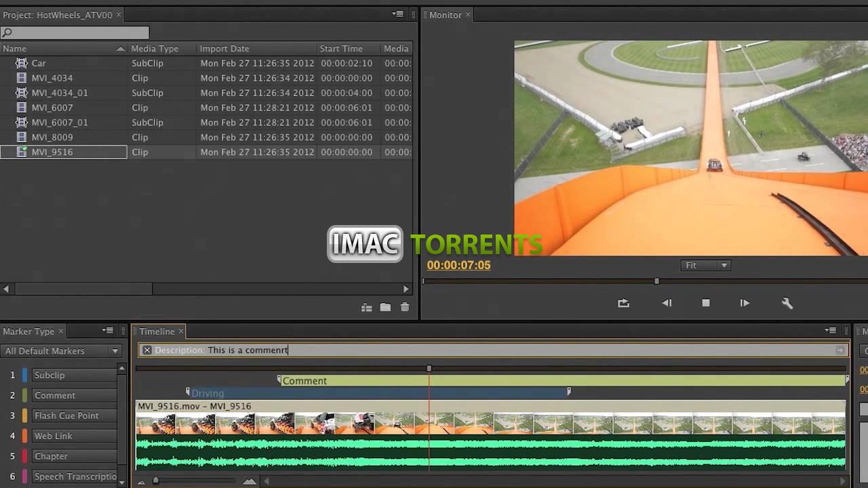Screen dimensions: 868x488
Task: Add a Flash Cue Point marker
Action: (x=75, y=415)
